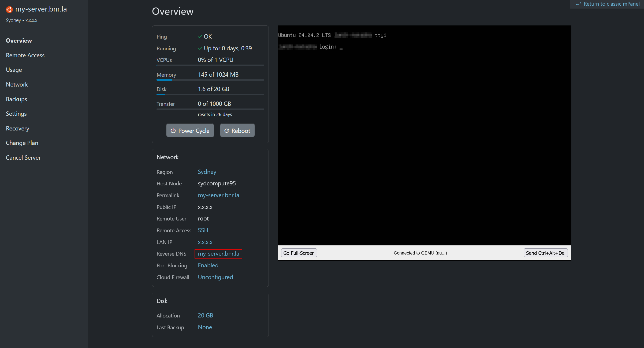Open the SSH remote access link

pos(203,230)
